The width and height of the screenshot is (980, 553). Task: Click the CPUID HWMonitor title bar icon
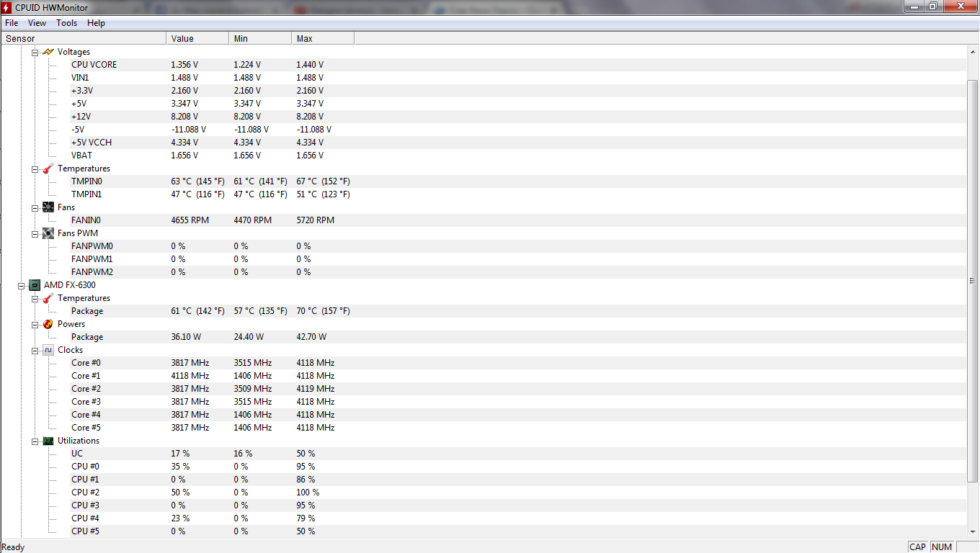(6, 6)
